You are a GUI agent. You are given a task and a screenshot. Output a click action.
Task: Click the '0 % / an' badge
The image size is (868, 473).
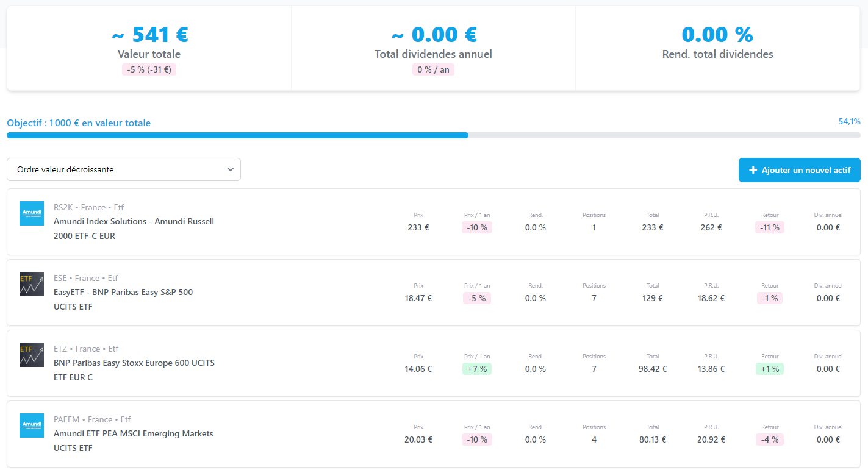coord(433,69)
